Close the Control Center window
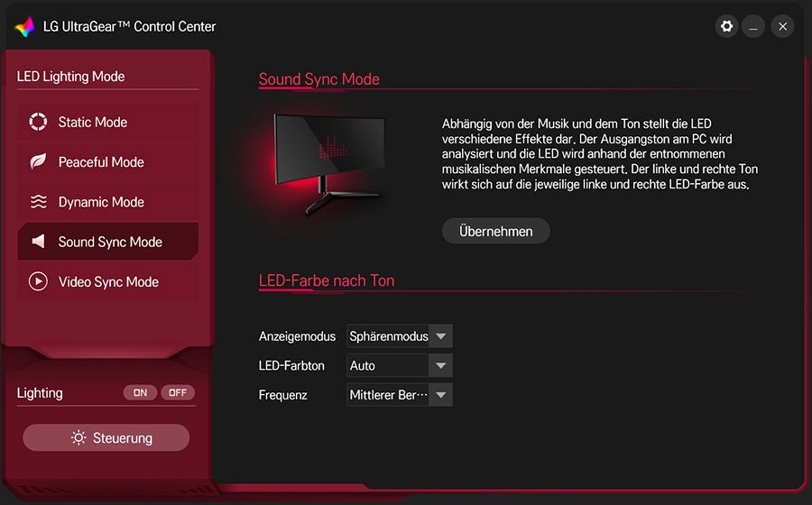The height and width of the screenshot is (505, 812). tap(782, 26)
